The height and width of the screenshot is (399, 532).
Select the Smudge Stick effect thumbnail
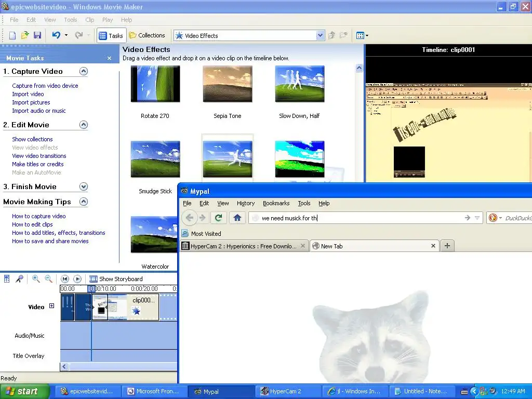(x=155, y=159)
